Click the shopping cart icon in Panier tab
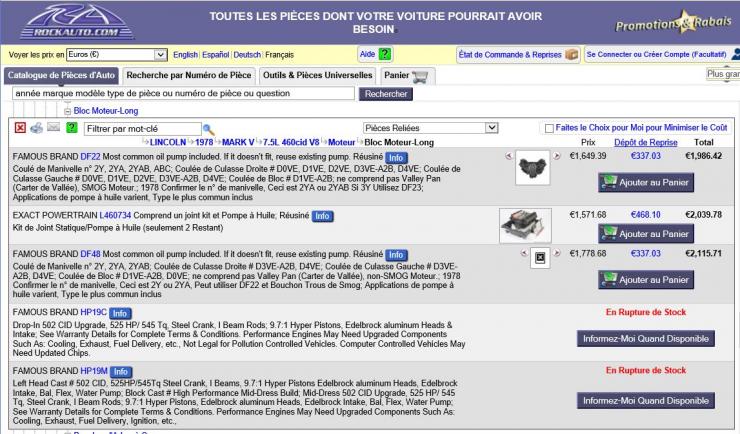This screenshot has width=740, height=434. click(x=420, y=76)
